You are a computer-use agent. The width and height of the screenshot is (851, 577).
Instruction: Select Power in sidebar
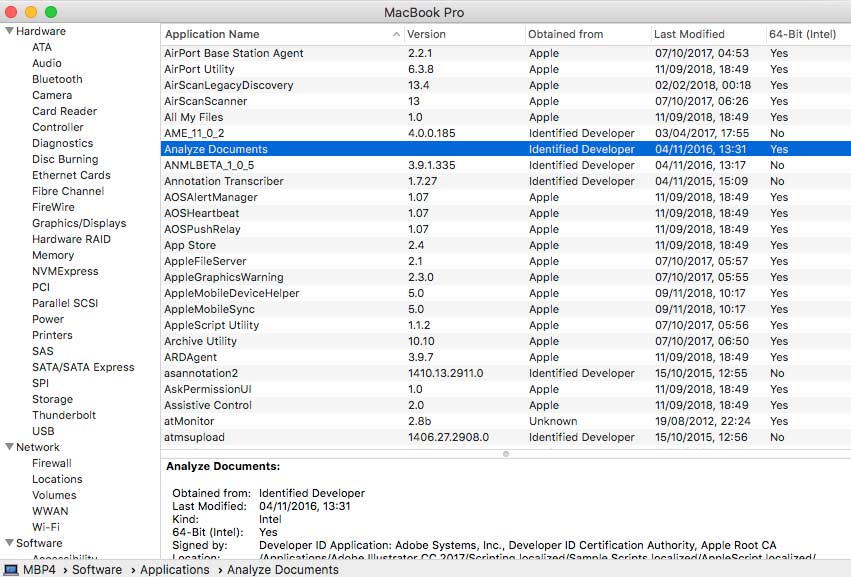click(x=48, y=319)
